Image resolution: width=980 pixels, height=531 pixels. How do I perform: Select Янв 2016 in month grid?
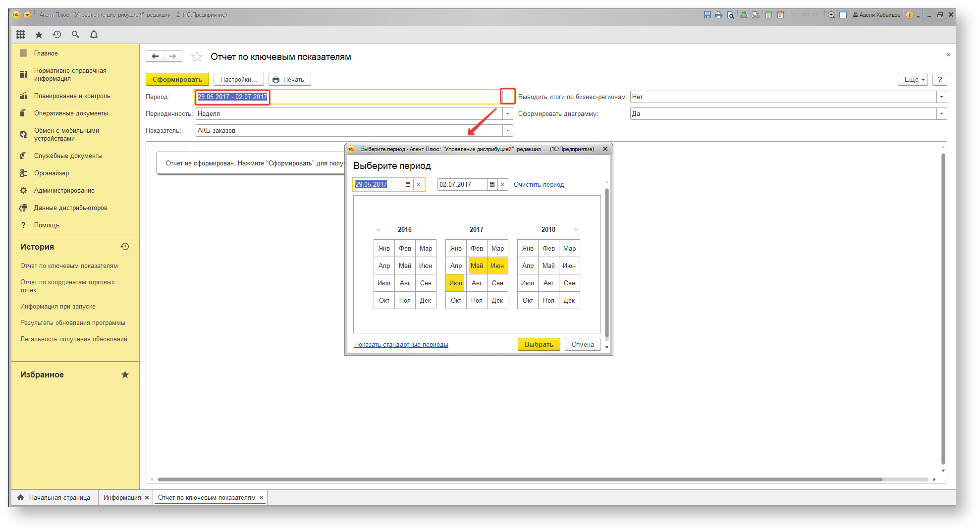[384, 248]
